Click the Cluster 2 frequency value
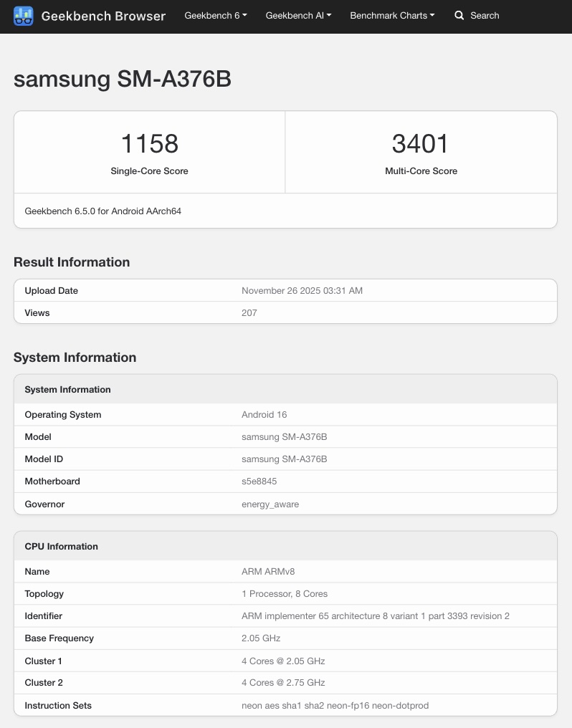The width and height of the screenshot is (572, 728). coord(283,683)
